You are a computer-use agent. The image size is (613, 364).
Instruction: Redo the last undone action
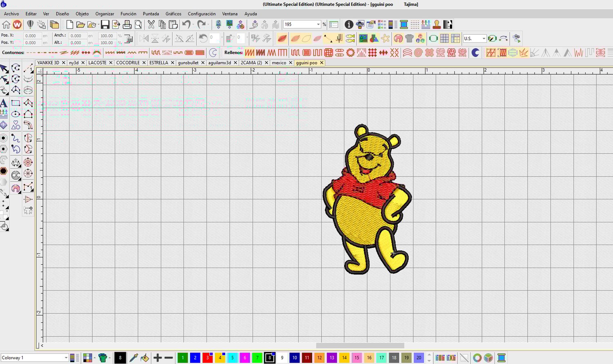tap(201, 25)
